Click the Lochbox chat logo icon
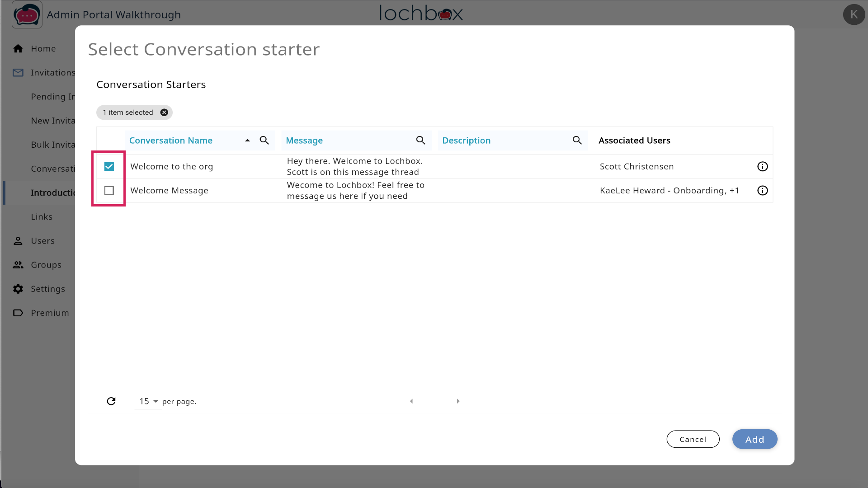 [x=27, y=14]
